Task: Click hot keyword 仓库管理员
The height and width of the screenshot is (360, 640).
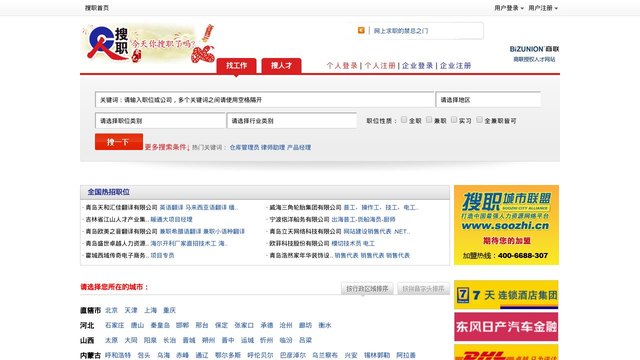Action: (x=244, y=147)
